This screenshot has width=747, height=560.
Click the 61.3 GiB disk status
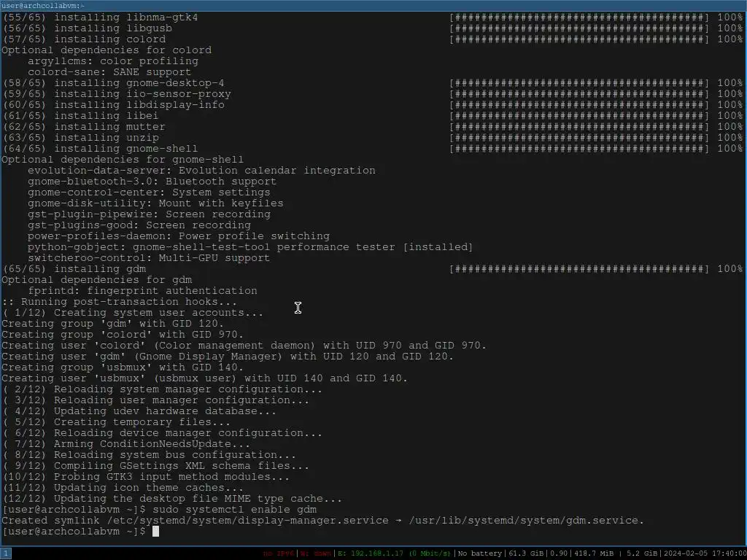pyautogui.click(x=526, y=554)
